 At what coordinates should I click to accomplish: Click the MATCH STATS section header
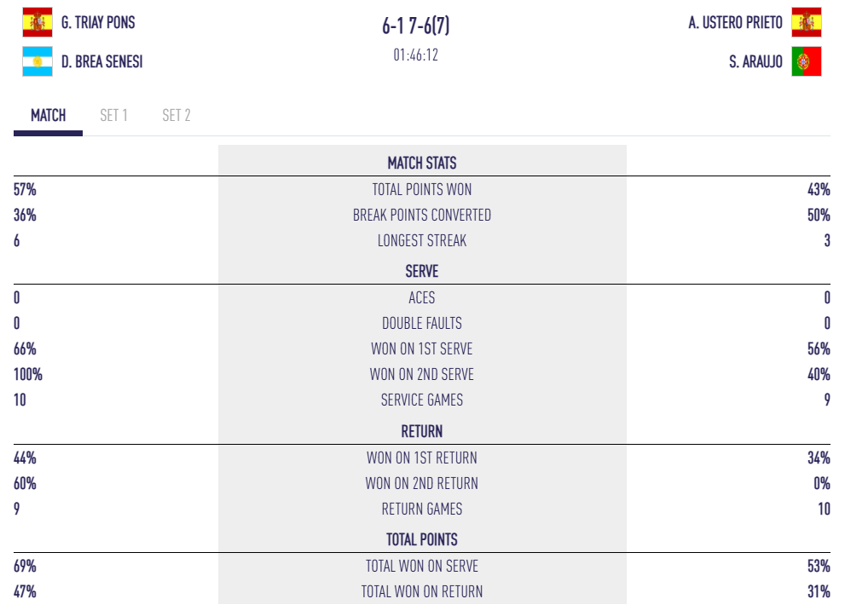(x=422, y=163)
